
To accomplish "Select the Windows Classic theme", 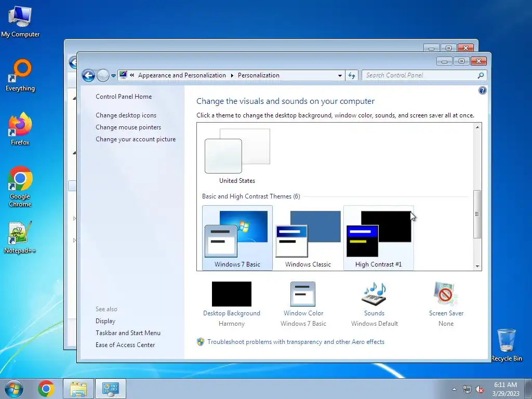I will click(x=308, y=238).
